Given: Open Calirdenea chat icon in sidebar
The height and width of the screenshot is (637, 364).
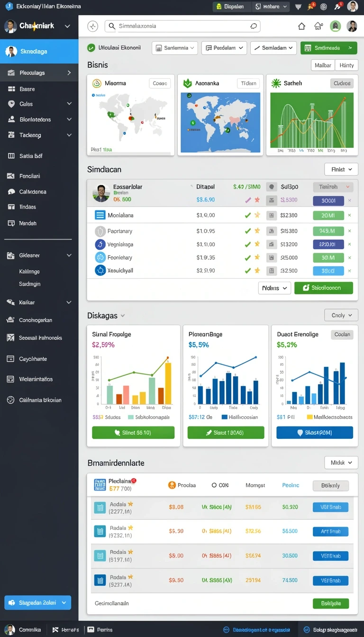Looking at the screenshot, I should tap(11, 192).
